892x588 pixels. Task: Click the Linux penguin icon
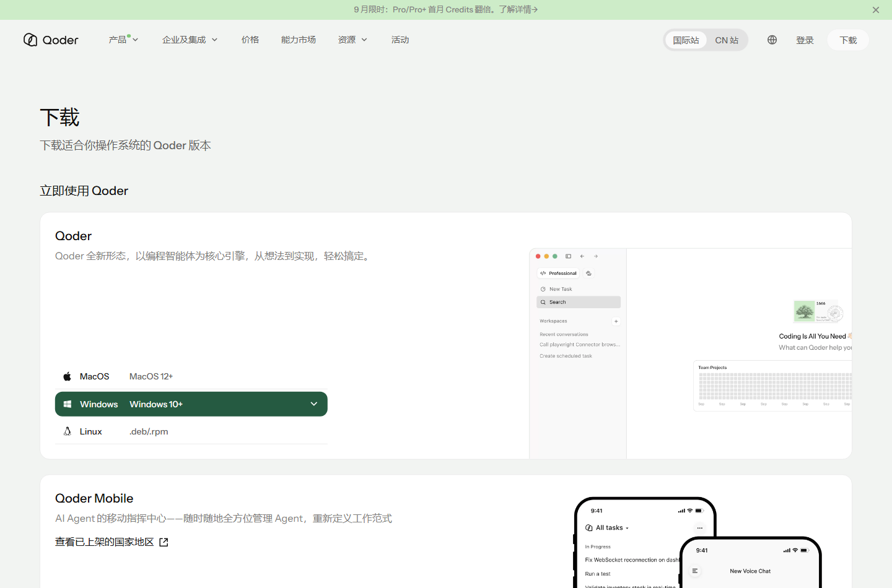pos(68,431)
